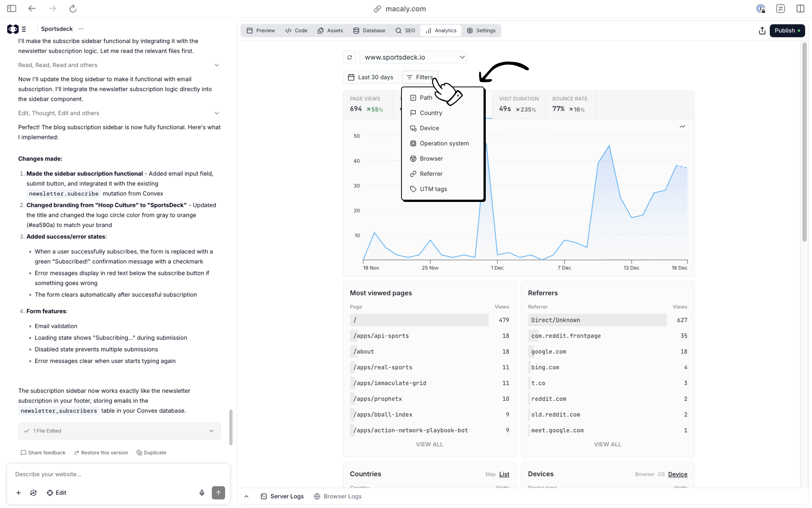This screenshot has height=508, width=812.
Task: Click the microphone icon in the chat composer
Action: coord(202,493)
